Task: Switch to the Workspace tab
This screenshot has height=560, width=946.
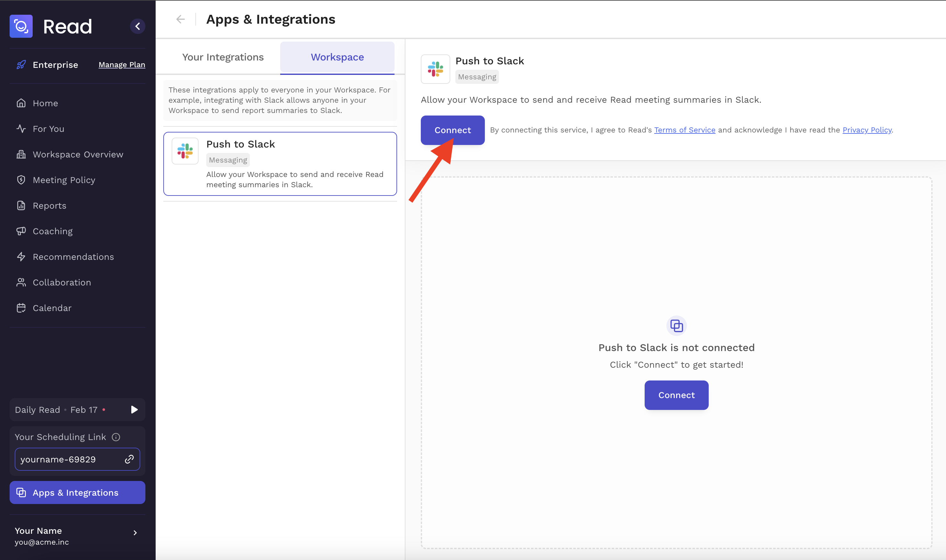Action: pyautogui.click(x=337, y=57)
